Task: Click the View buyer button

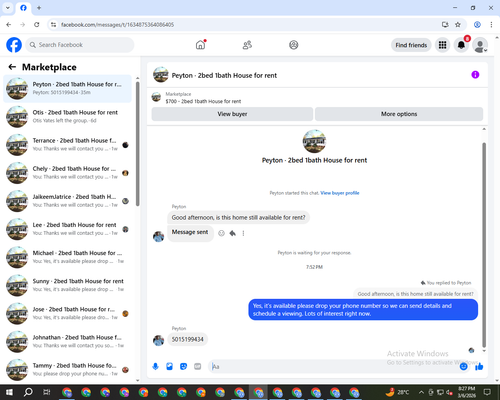Action: [232, 114]
